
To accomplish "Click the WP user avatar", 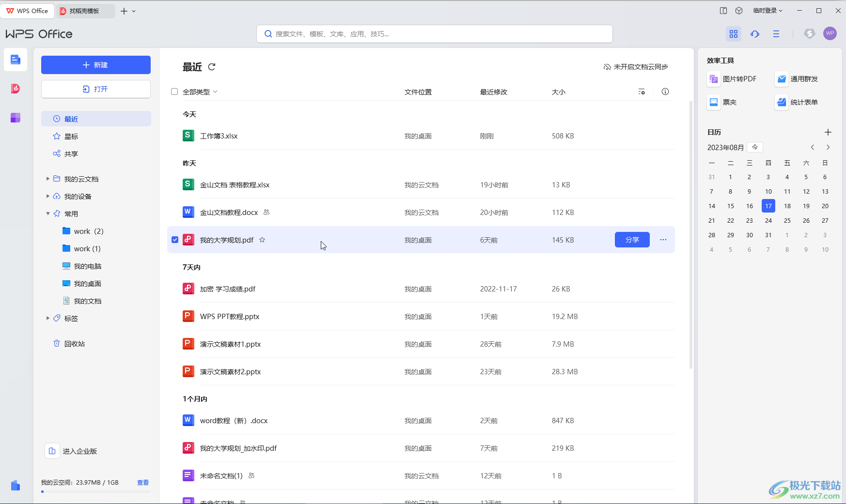I will [x=830, y=33].
